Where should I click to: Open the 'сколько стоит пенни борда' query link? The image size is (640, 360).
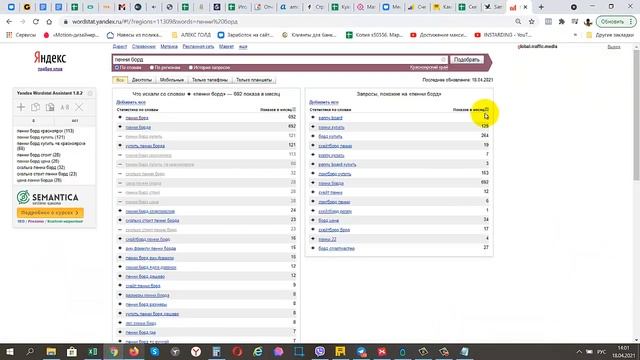point(152,220)
